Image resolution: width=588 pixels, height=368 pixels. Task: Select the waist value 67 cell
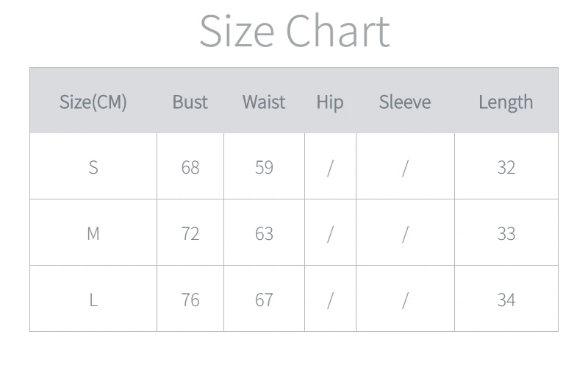(264, 300)
